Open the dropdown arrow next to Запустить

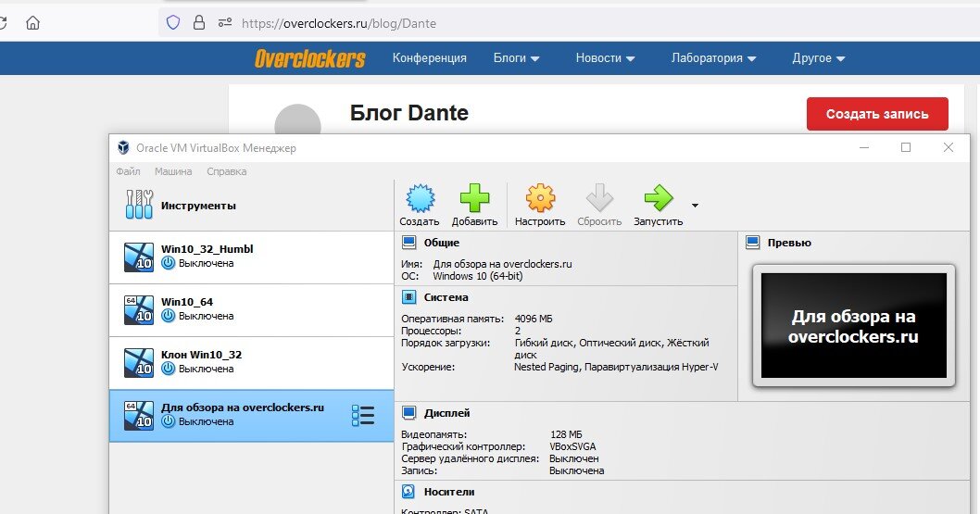(695, 206)
